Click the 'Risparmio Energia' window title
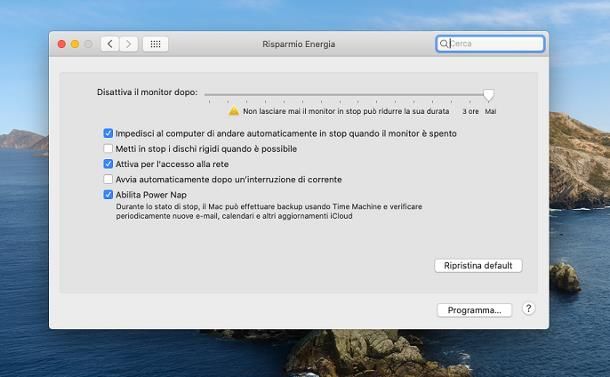The height and width of the screenshot is (377, 610). 298,44
